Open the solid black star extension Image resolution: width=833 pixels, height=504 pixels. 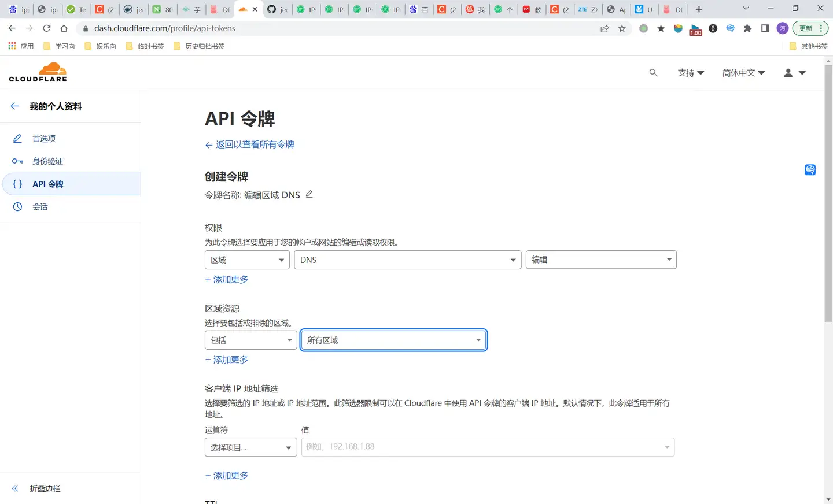[x=661, y=28]
